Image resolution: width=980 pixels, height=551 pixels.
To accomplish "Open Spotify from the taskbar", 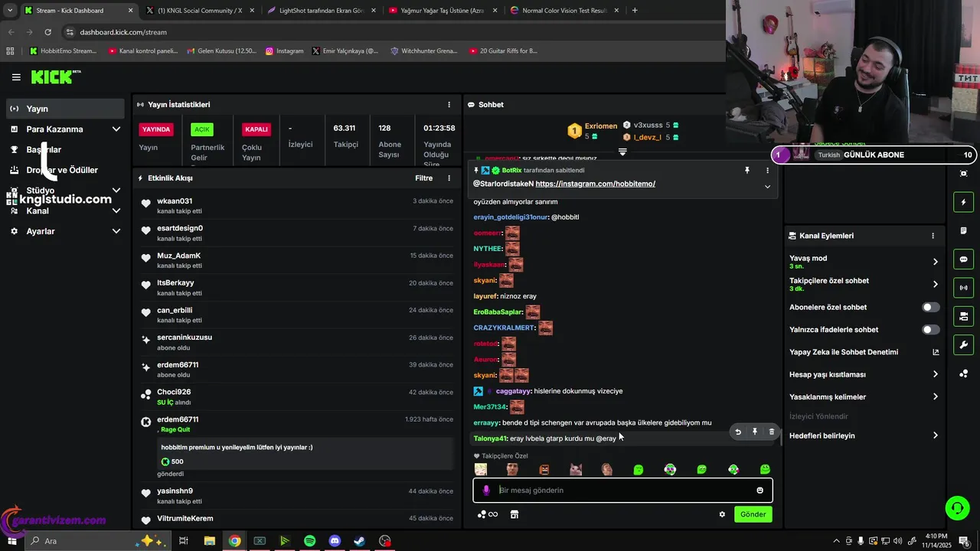I will click(309, 541).
